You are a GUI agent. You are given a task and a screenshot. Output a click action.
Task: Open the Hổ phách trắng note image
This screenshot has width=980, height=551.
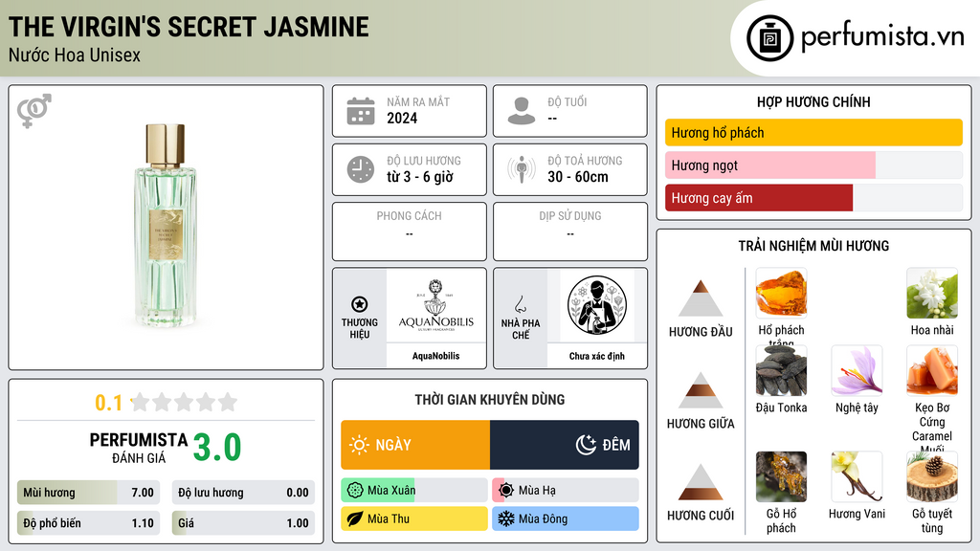(781, 294)
